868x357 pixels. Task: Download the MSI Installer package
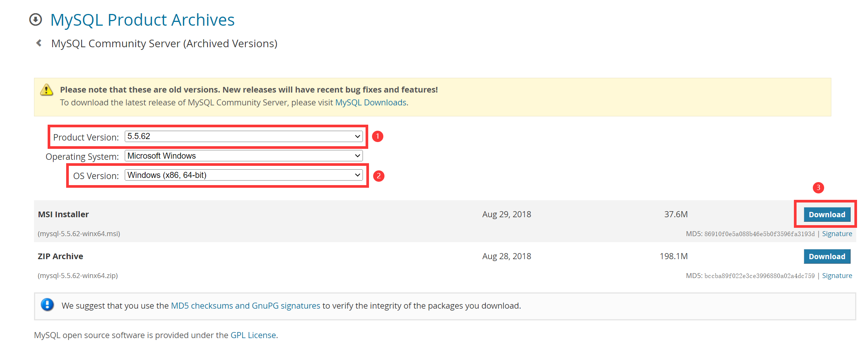coord(827,215)
